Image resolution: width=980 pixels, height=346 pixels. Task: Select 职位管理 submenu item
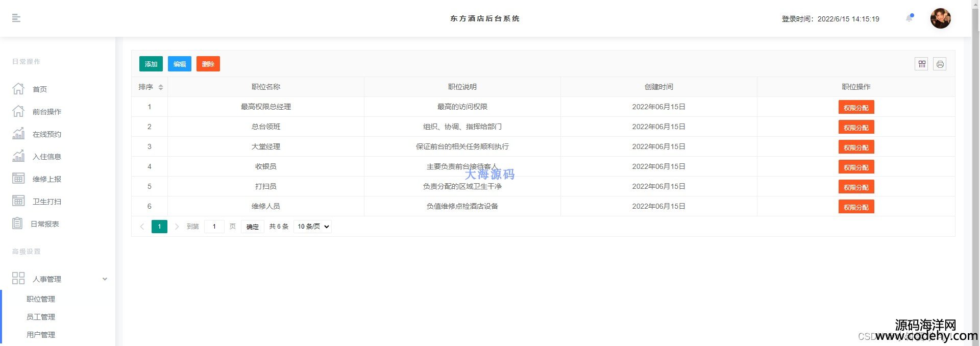(41, 299)
